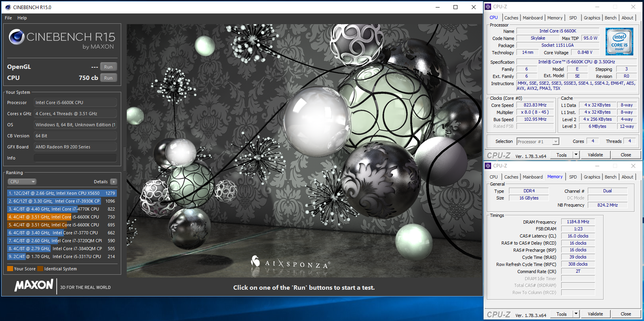Switch to Caches tab in top CPU-Z
This screenshot has width=644, height=321.
click(511, 18)
